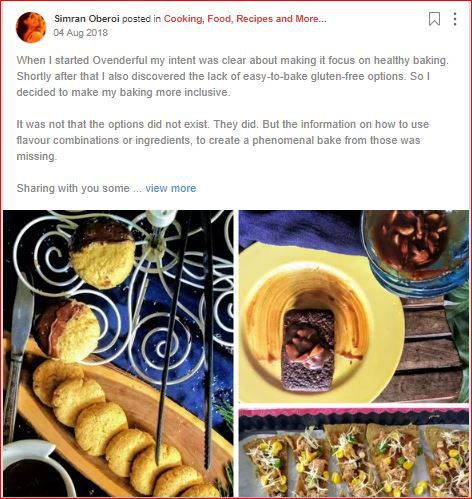Click the paragraph beginning 'It was not that'
The height and width of the screenshot is (499, 472).
[223, 140]
